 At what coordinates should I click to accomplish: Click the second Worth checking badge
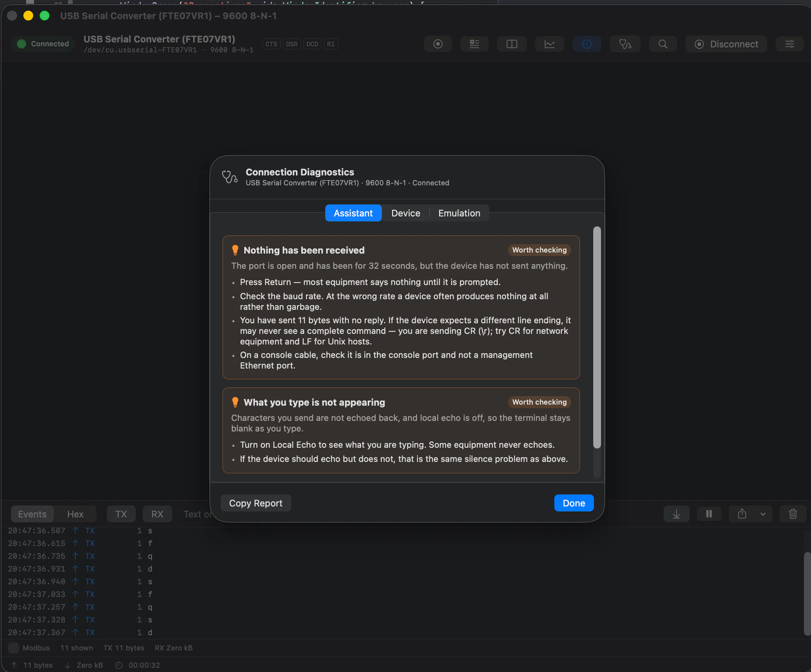point(539,402)
